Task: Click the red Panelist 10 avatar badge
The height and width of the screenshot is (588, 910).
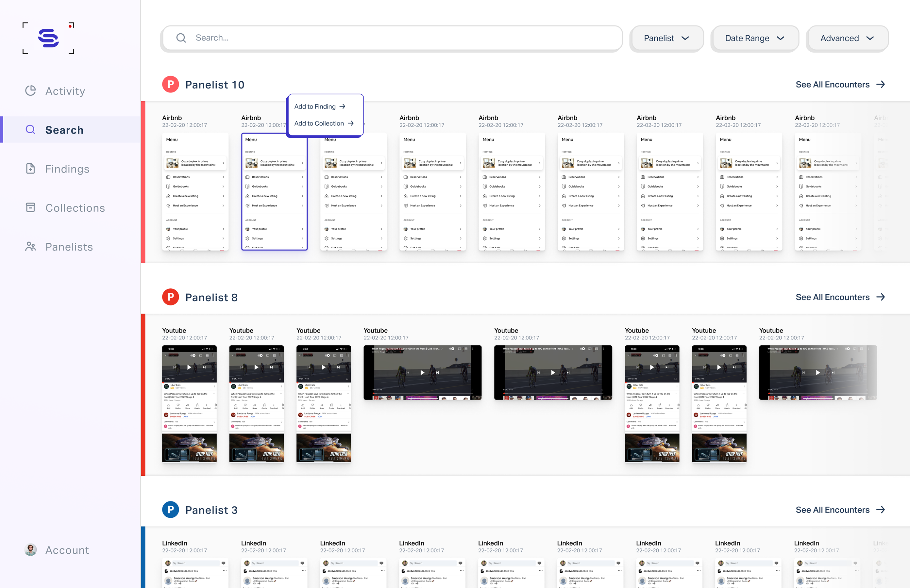Action: (170, 84)
